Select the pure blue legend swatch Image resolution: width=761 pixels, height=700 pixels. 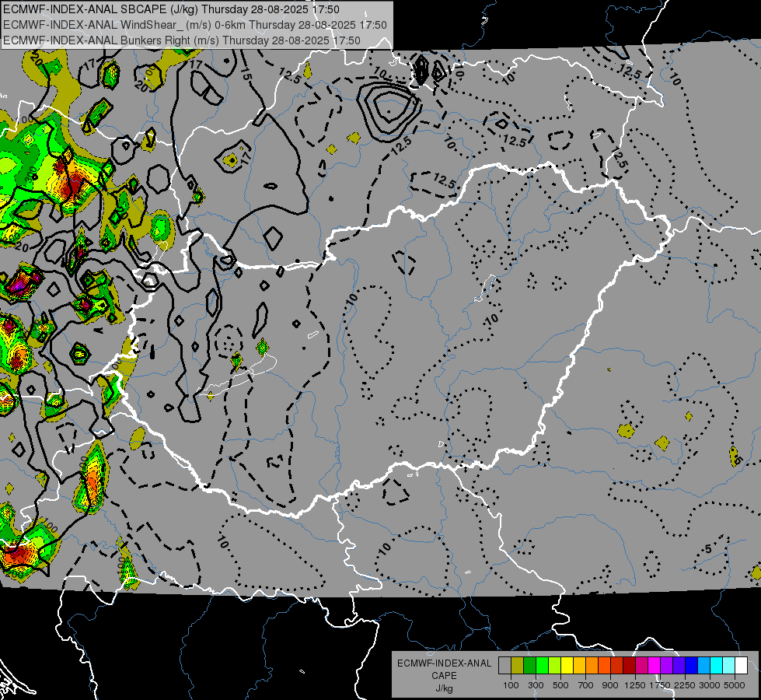691,666
